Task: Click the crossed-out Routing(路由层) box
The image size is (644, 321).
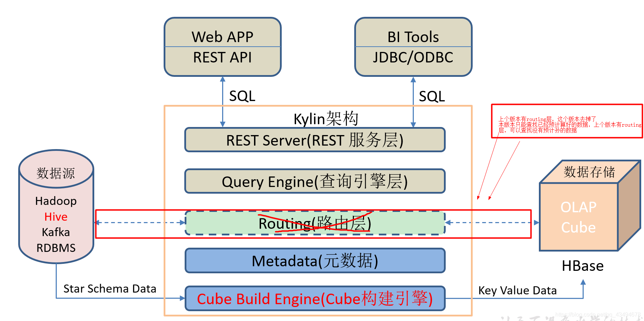Action: [x=315, y=223]
